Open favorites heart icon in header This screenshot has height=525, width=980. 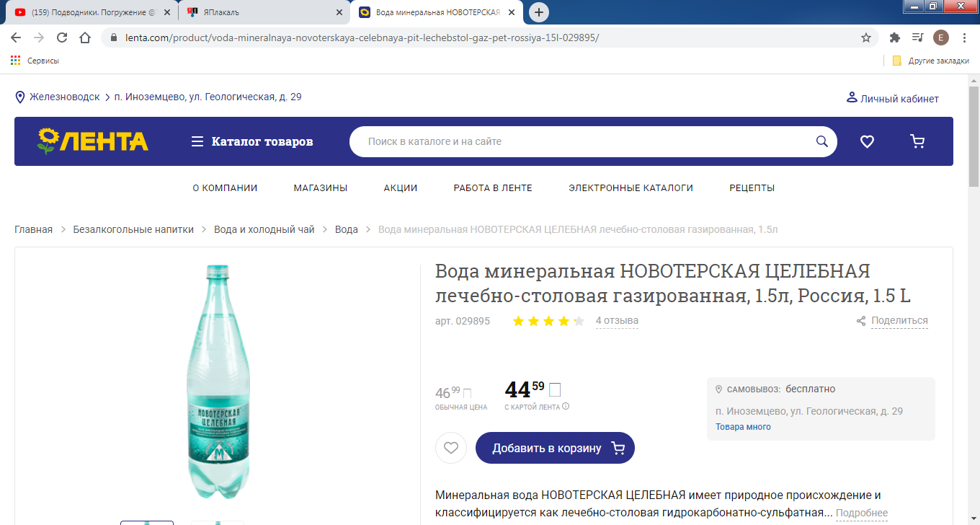click(867, 141)
